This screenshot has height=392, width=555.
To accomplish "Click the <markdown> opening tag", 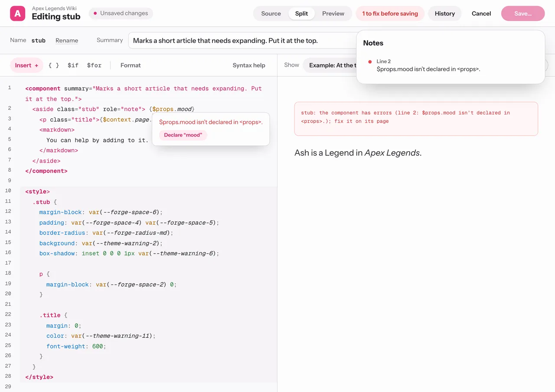I will click(57, 130).
